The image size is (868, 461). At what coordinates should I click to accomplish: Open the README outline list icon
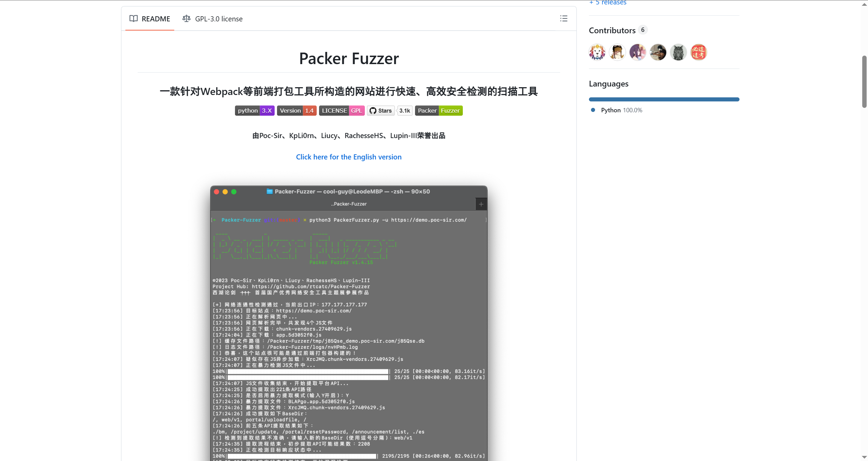tap(563, 19)
